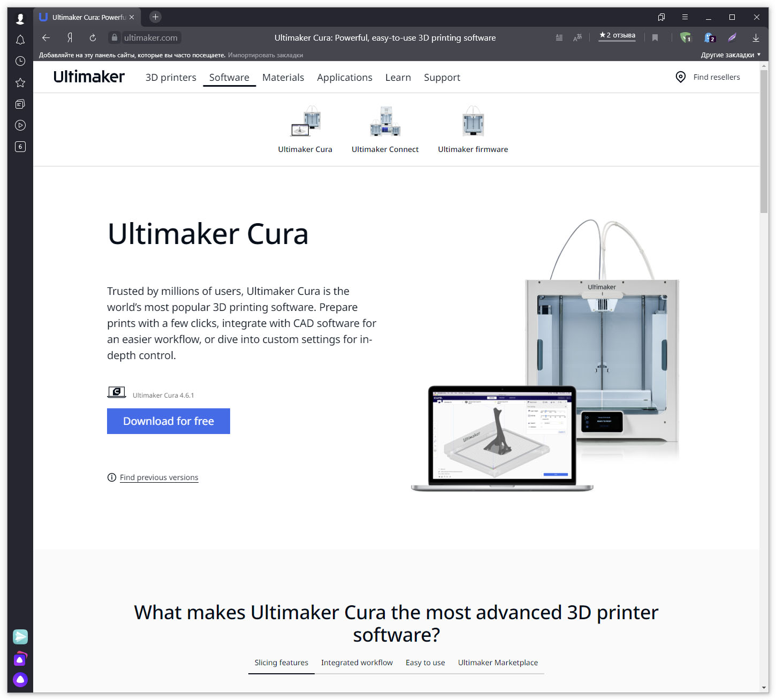
Task: Switch to the Integrated workflow tab
Action: click(x=357, y=663)
